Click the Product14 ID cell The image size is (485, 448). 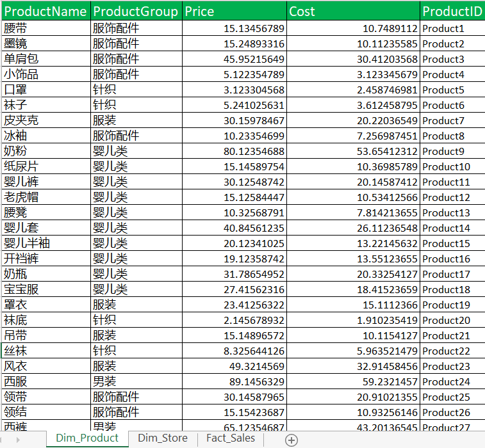coord(452,228)
